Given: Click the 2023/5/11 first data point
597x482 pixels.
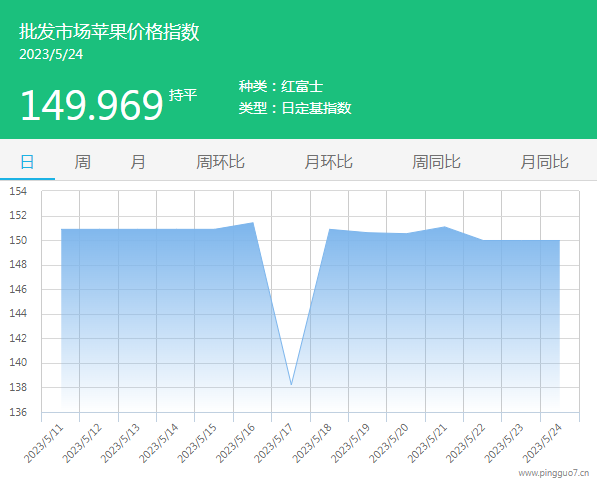Looking at the screenshot, I should coord(61,229).
